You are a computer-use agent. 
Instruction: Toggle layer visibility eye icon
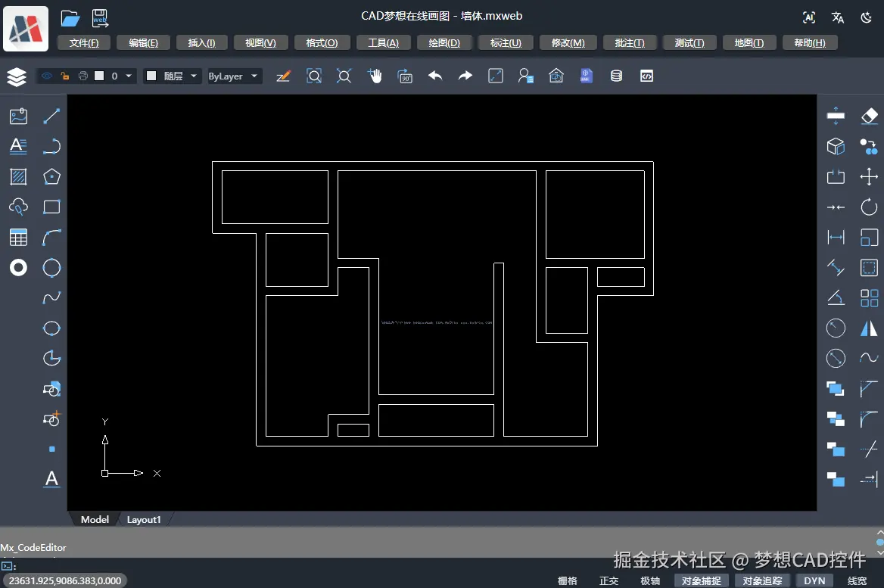tap(47, 76)
